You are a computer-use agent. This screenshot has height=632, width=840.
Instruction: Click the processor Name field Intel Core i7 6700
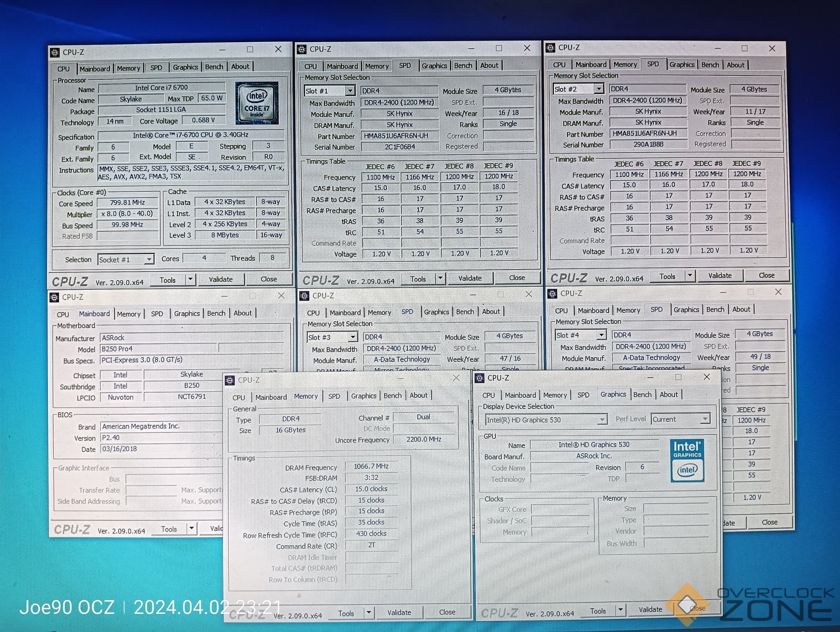point(161,88)
